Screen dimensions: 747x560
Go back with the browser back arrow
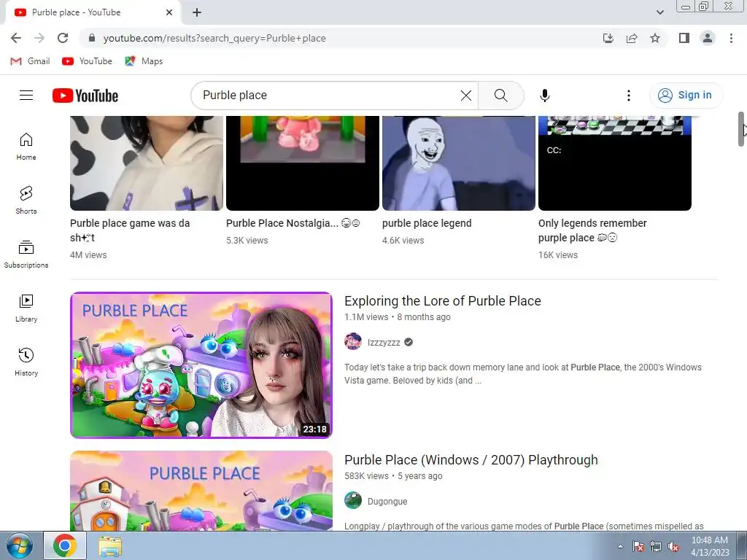pyautogui.click(x=16, y=38)
